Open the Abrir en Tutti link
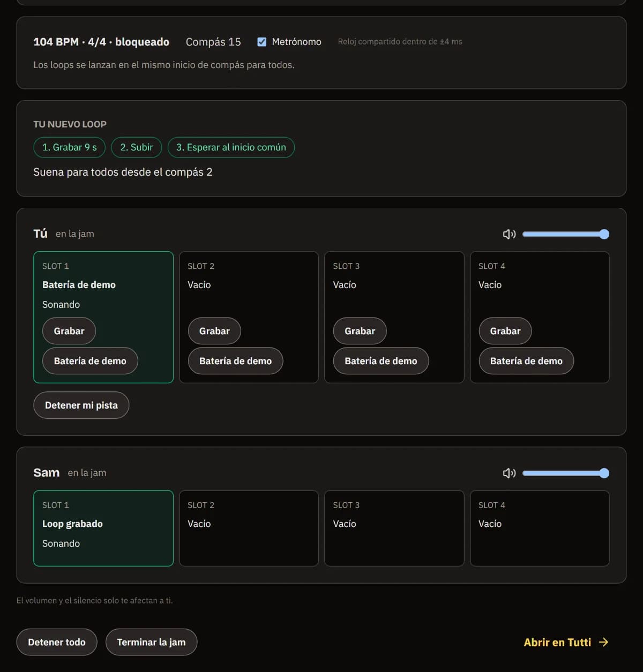Image resolution: width=643 pixels, height=672 pixels. tap(566, 642)
